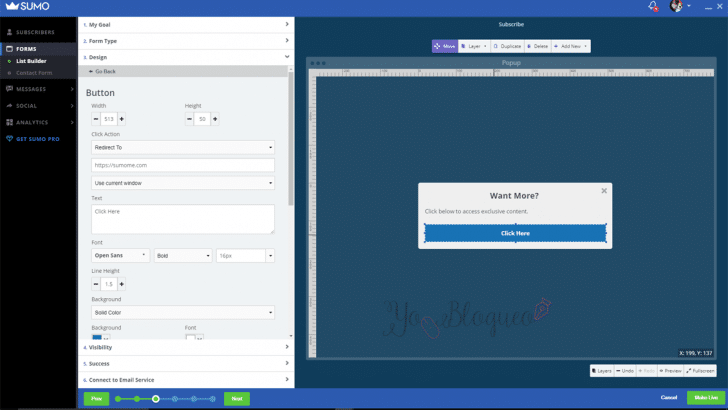
Task: Click the Subscribe form title
Action: pos(511,24)
